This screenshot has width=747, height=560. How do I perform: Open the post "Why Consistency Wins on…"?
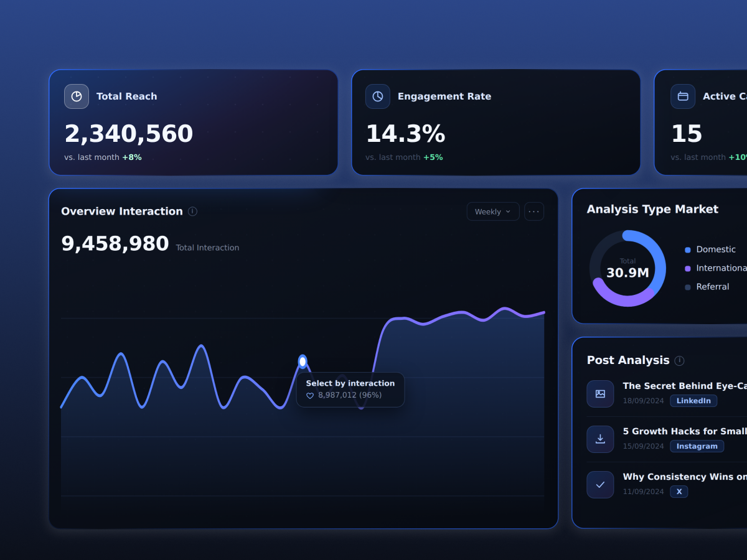(685, 477)
